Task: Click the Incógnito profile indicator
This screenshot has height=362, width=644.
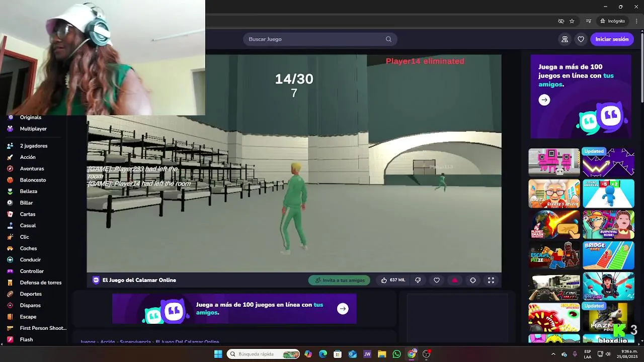Action: click(612, 21)
